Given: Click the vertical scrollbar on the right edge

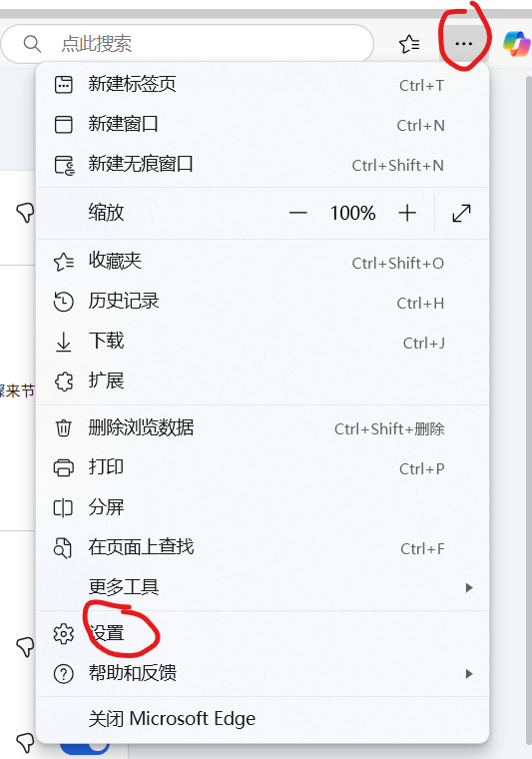Looking at the screenshot, I should 528,411.
